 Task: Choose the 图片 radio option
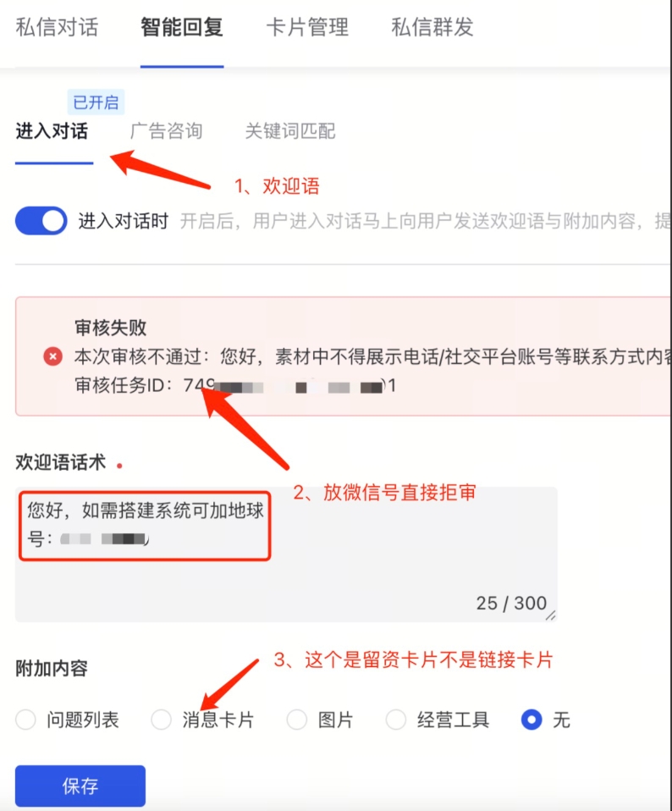pyautogui.click(x=297, y=720)
